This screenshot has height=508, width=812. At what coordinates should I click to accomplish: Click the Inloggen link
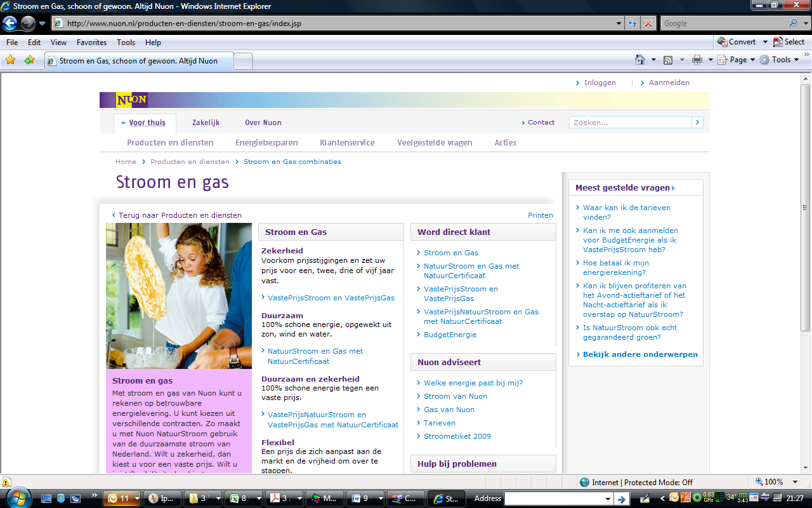[600, 83]
